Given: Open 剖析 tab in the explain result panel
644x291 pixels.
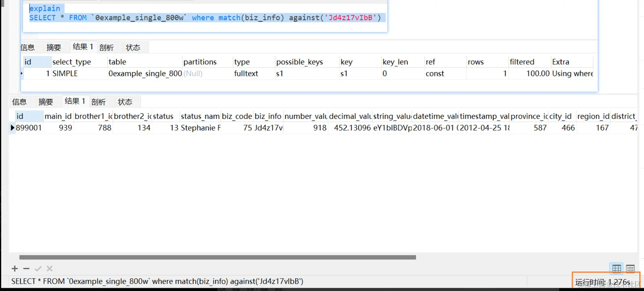Looking at the screenshot, I should (106, 48).
